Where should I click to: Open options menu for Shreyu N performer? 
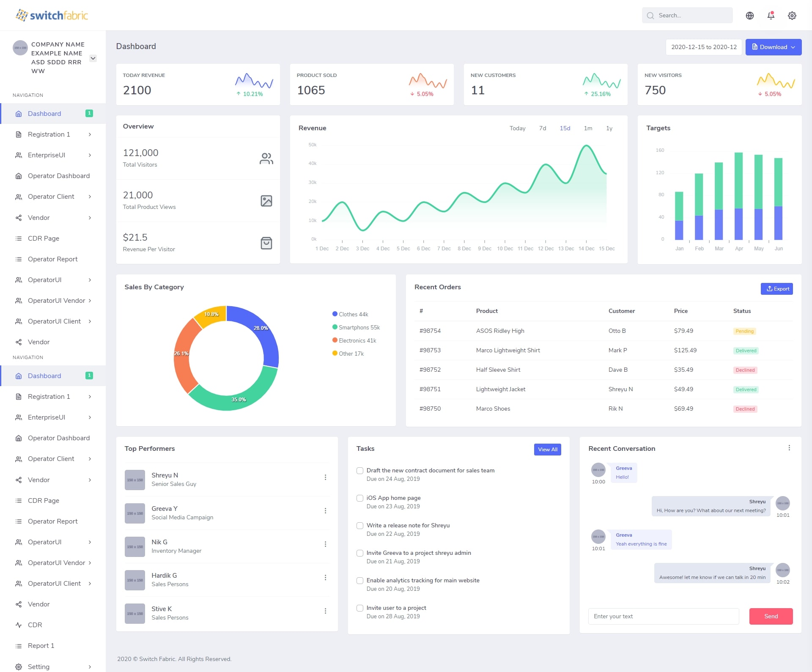click(325, 477)
